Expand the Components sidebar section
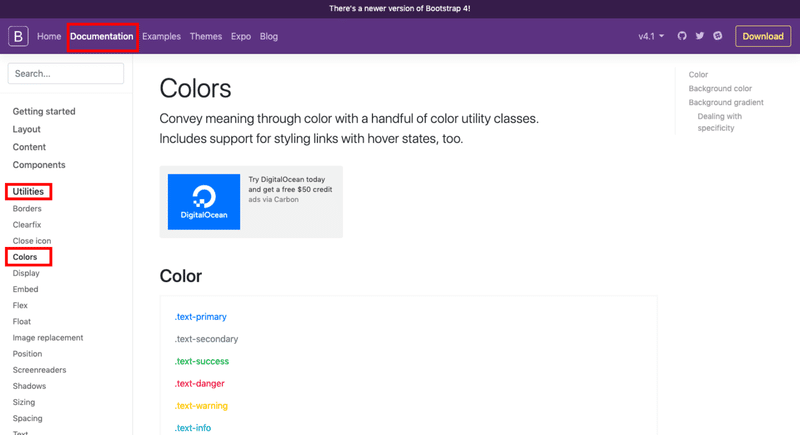Viewport: 800px width, 435px height. (x=39, y=165)
